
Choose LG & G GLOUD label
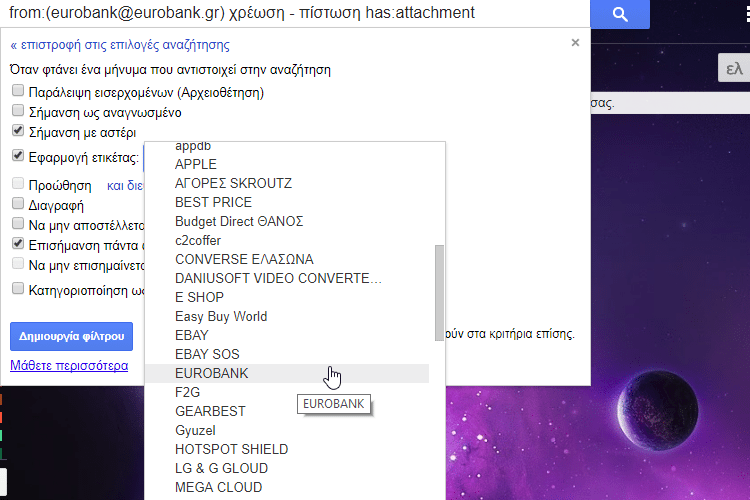(x=287, y=468)
